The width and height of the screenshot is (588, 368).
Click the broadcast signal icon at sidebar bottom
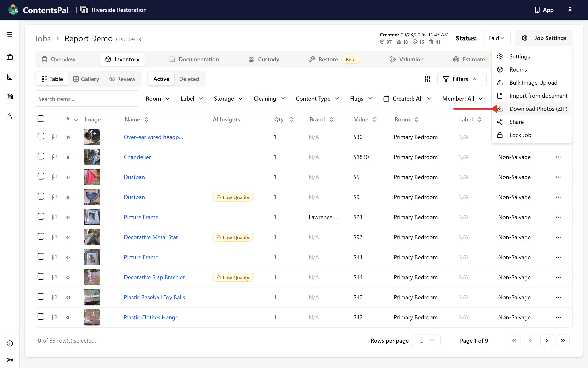[10, 360]
